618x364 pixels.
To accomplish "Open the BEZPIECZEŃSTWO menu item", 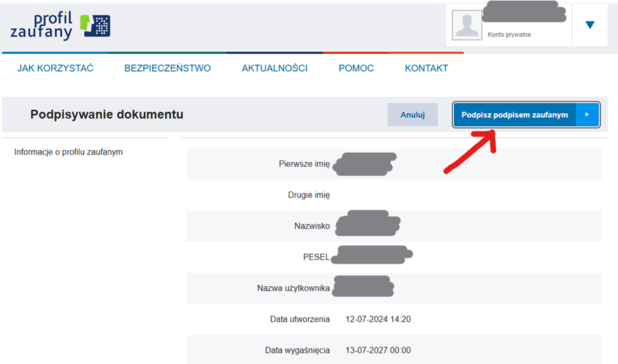I will point(167,68).
